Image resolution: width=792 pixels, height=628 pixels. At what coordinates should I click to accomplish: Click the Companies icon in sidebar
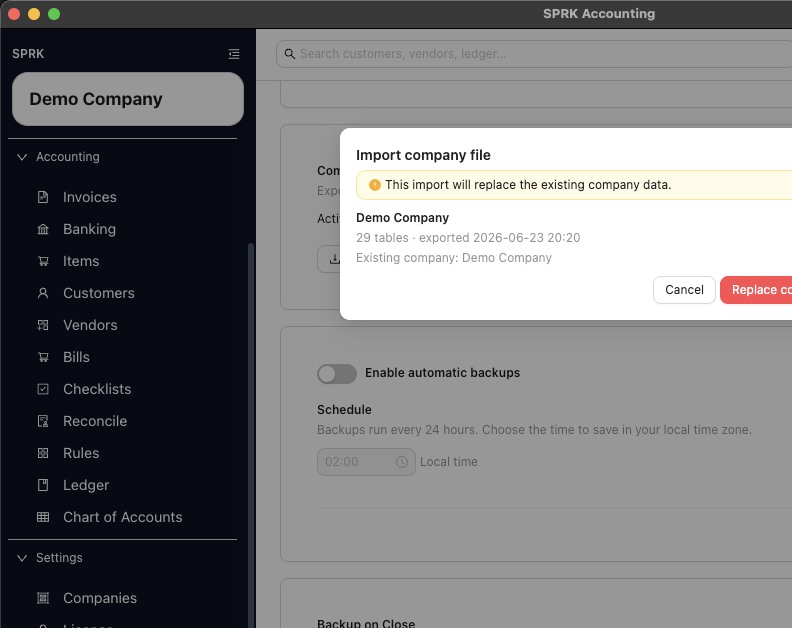click(x=43, y=598)
